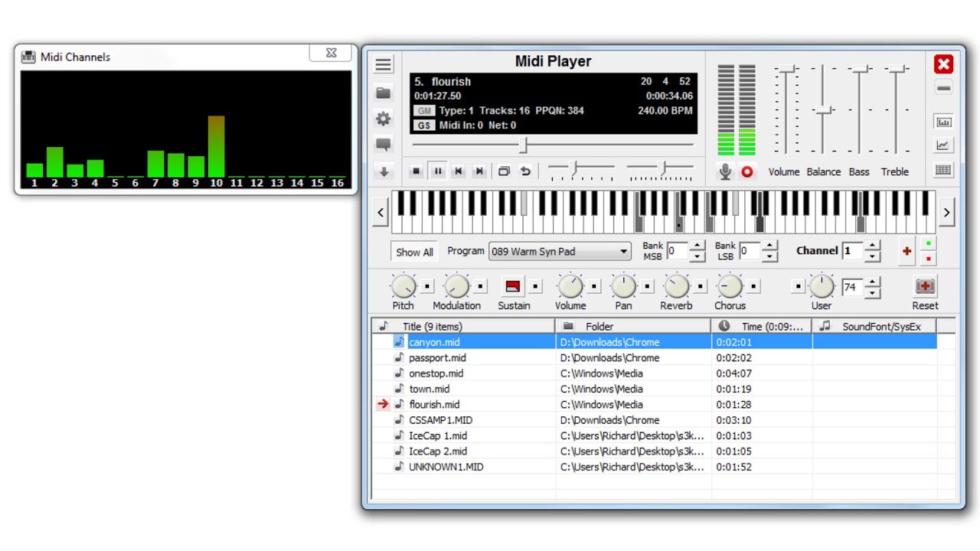Toggle the repeat loop arrow icon

click(525, 171)
